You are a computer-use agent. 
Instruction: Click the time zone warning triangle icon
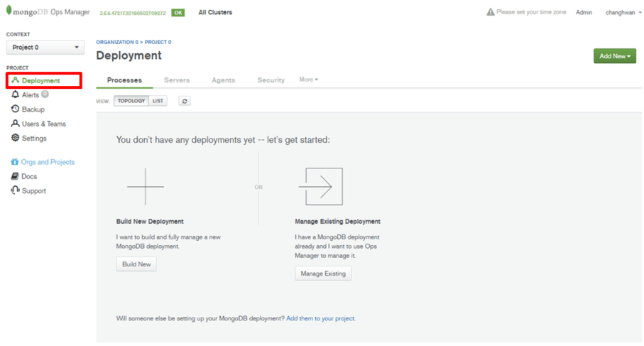(491, 12)
